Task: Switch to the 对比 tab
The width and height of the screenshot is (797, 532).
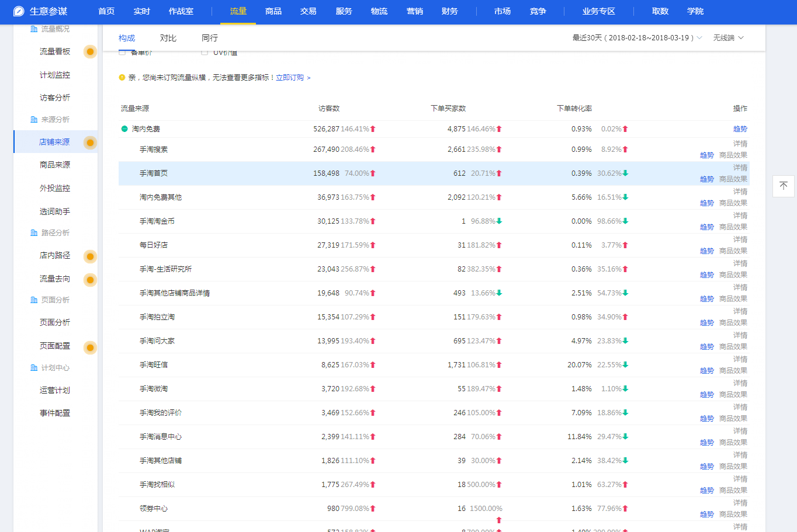Action: pyautogui.click(x=168, y=38)
